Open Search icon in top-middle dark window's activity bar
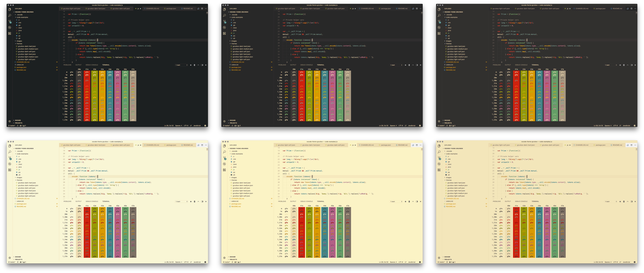Viewport: 644px width, 273px height. (x=224, y=15)
